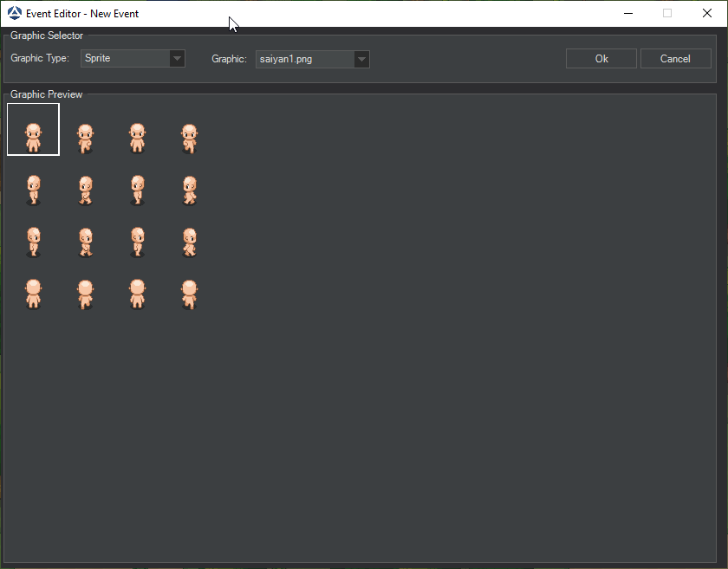Image resolution: width=728 pixels, height=569 pixels.
Task: Select the second sprite in the second row
Action: tap(85, 190)
